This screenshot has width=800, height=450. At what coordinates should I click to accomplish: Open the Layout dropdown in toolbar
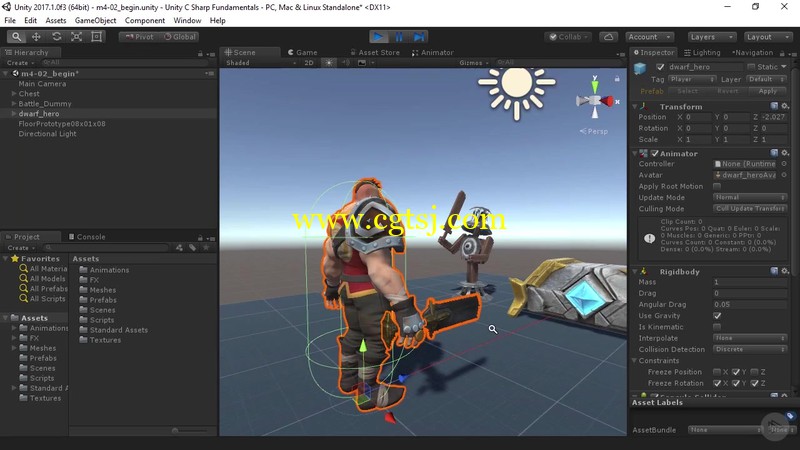point(767,37)
